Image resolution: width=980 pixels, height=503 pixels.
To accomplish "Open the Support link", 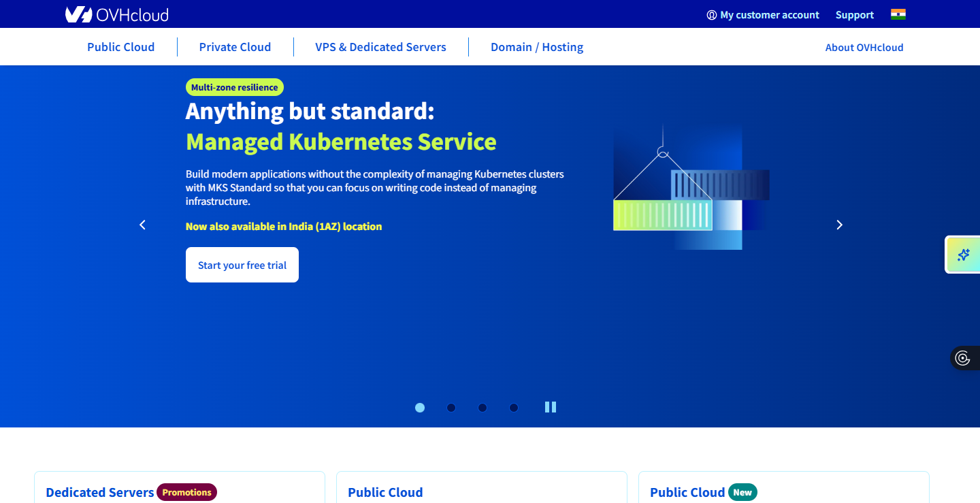I will (854, 15).
